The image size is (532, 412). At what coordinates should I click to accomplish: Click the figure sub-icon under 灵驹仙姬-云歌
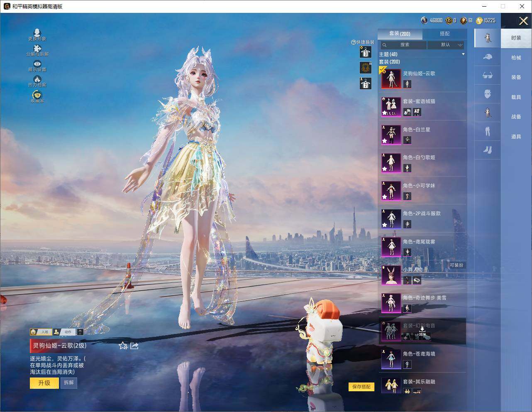pyautogui.click(x=407, y=84)
